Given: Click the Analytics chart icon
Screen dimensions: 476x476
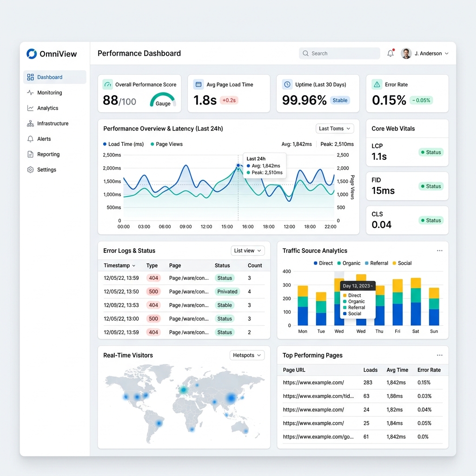Looking at the screenshot, I should [x=30, y=108].
